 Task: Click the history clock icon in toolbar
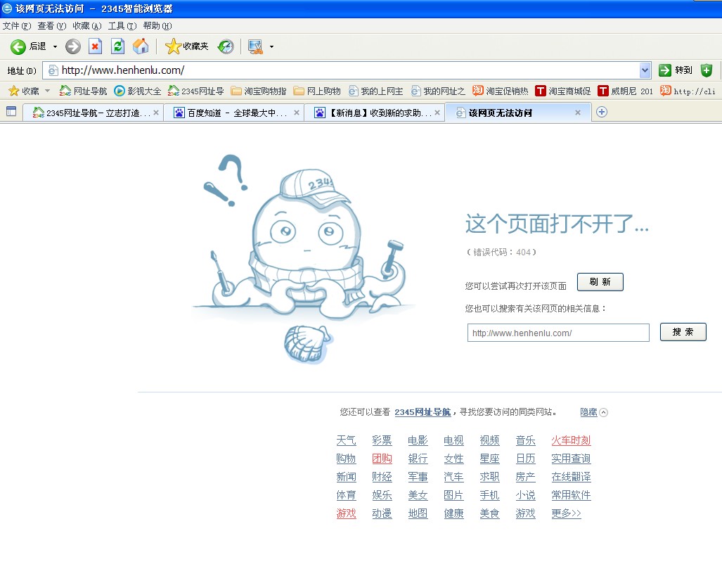226,46
